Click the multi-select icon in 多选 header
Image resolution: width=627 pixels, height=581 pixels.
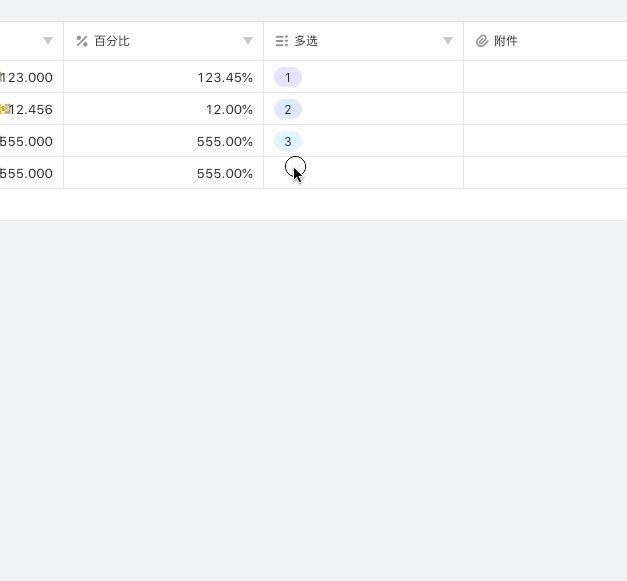pyautogui.click(x=282, y=41)
